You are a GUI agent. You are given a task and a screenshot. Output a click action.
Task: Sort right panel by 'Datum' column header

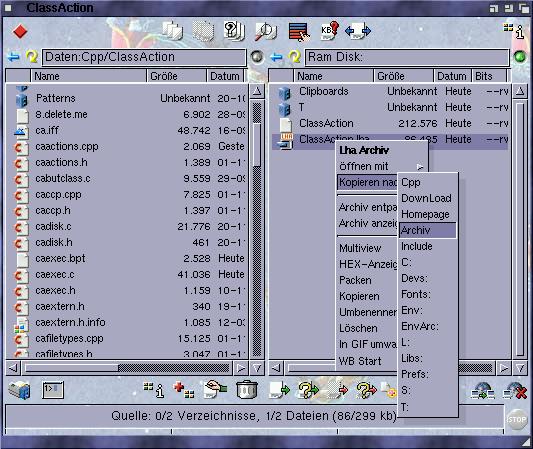(x=452, y=76)
